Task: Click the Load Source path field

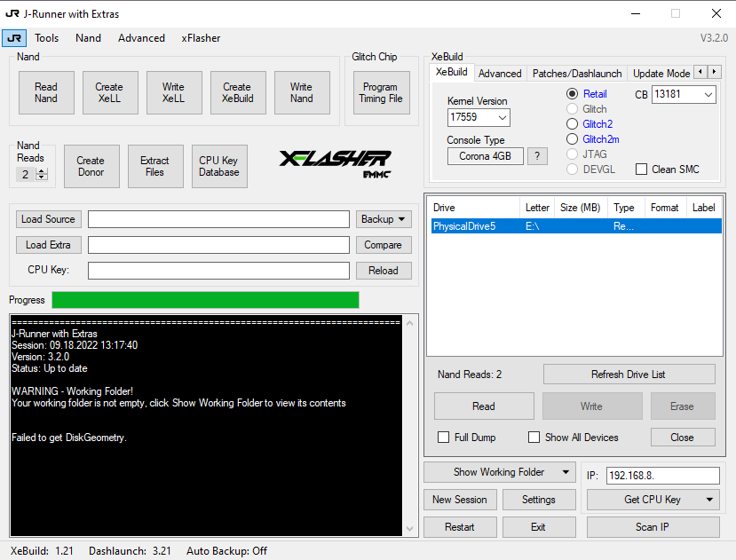Action: click(218, 219)
